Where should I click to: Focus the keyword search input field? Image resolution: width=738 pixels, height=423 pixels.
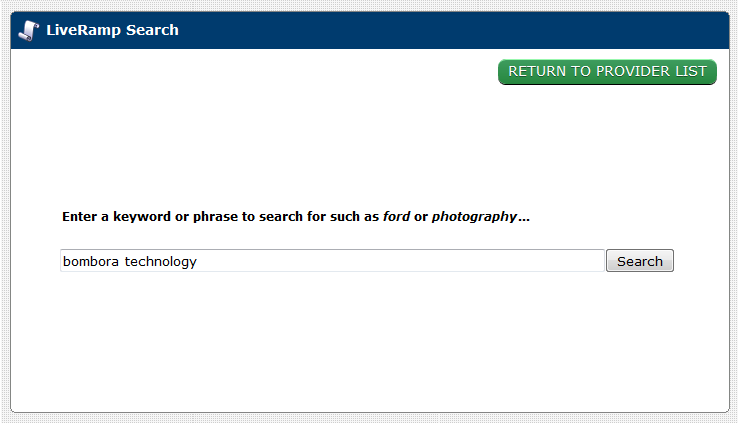332,261
